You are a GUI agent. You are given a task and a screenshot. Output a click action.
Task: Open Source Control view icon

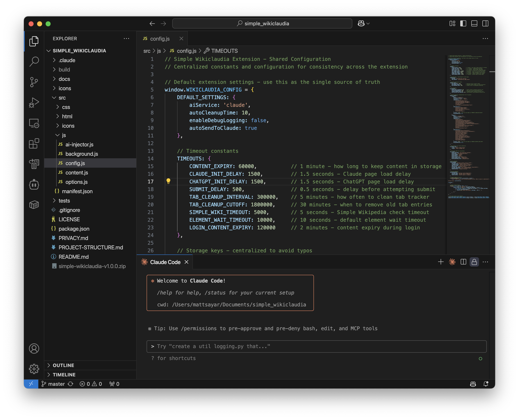pos(34,82)
